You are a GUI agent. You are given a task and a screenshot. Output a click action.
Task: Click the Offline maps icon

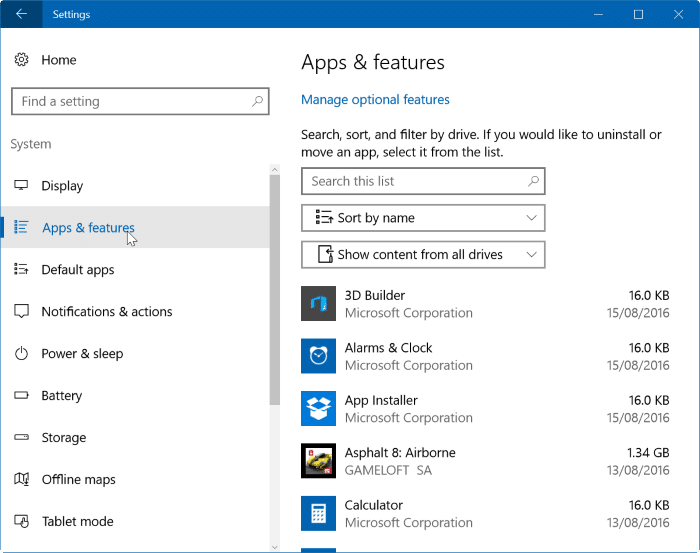coord(21,479)
